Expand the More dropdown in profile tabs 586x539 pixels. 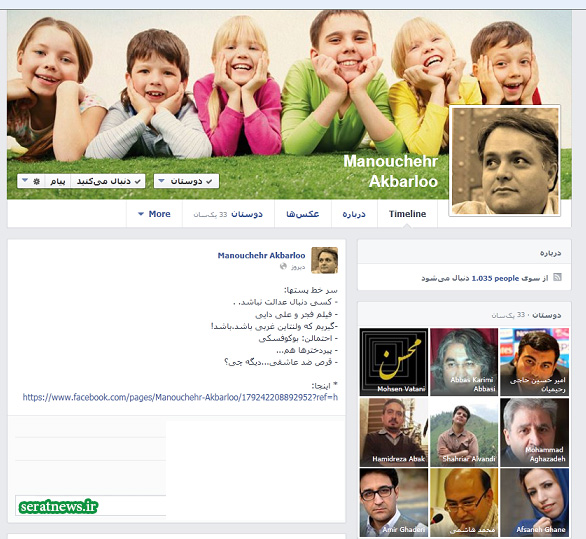(x=154, y=214)
